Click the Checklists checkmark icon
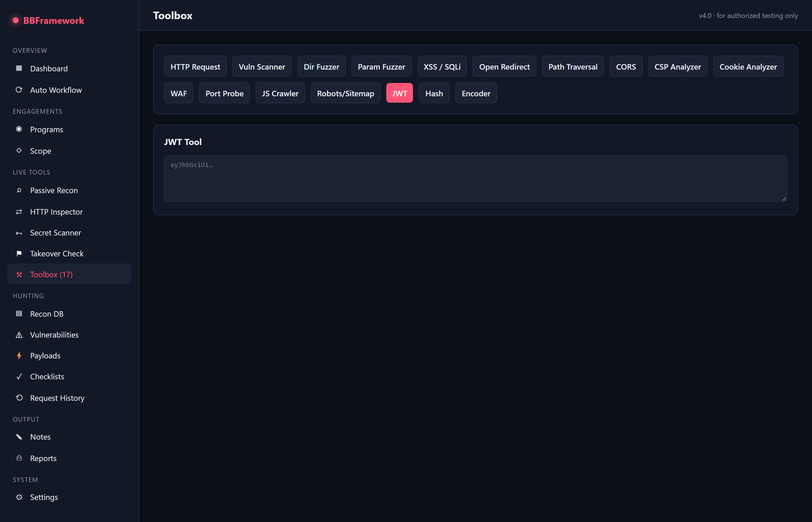The width and height of the screenshot is (812, 522). (19, 376)
